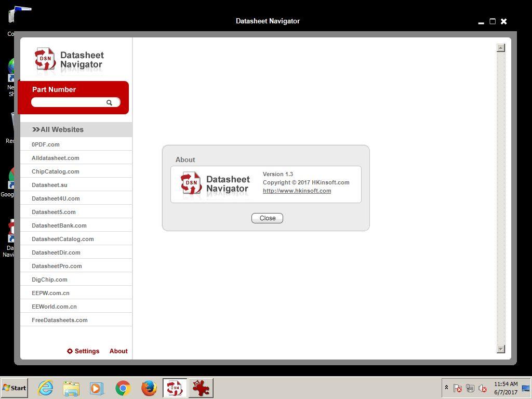Select FreeDatasheets.com entry

(x=76, y=320)
